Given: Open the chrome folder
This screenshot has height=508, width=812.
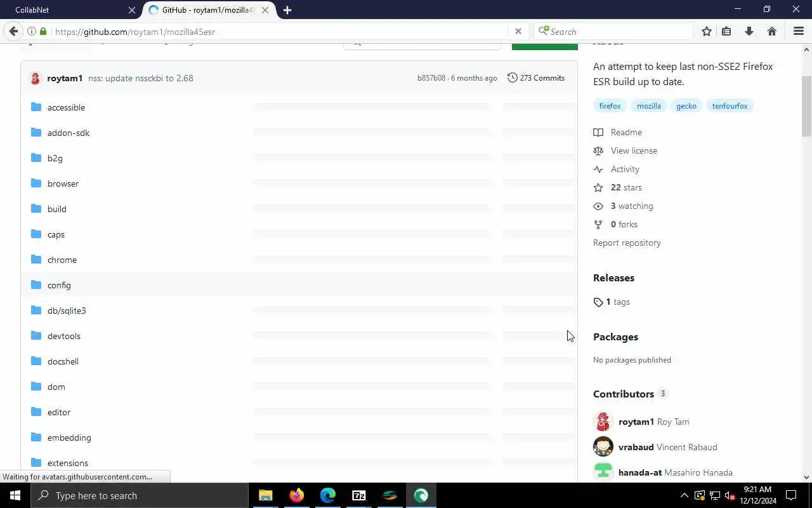Looking at the screenshot, I should [62, 260].
